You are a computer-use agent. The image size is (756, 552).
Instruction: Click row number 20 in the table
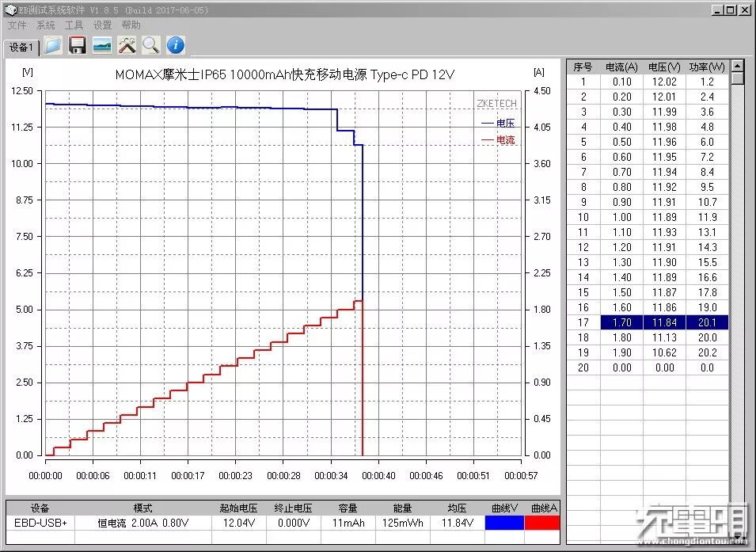pos(583,367)
